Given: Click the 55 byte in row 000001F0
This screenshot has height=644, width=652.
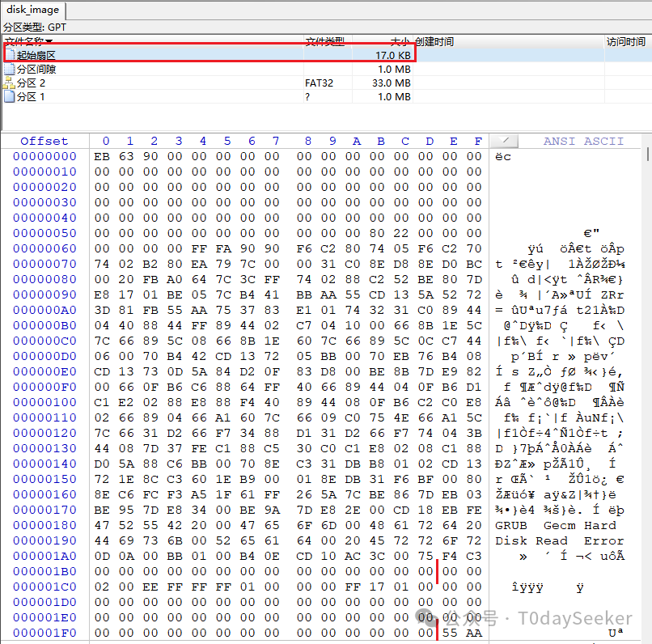Looking at the screenshot, I should tap(450, 633).
